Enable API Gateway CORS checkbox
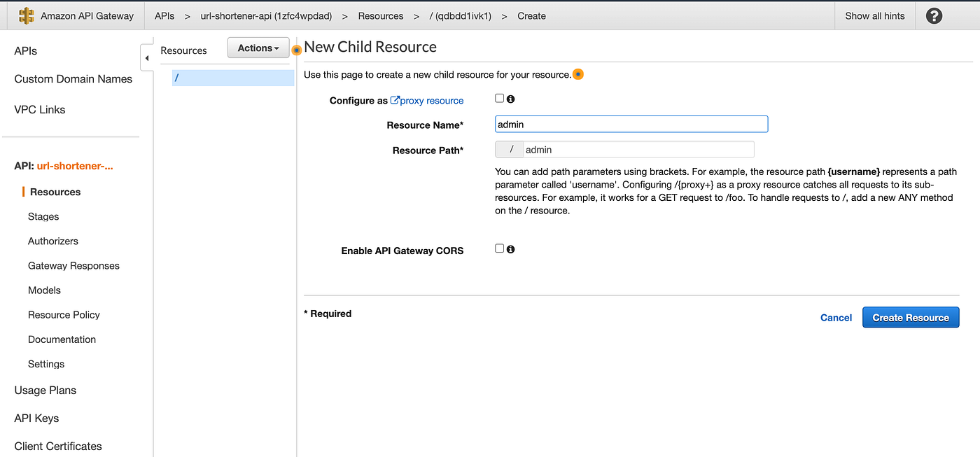The width and height of the screenshot is (980, 457). [500, 248]
